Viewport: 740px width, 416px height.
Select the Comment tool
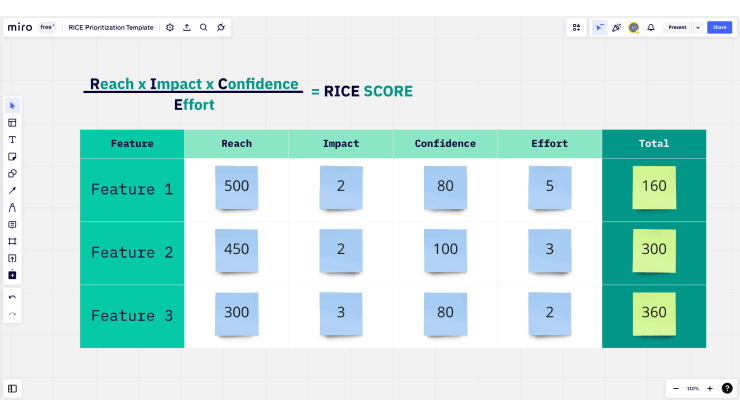point(13,224)
